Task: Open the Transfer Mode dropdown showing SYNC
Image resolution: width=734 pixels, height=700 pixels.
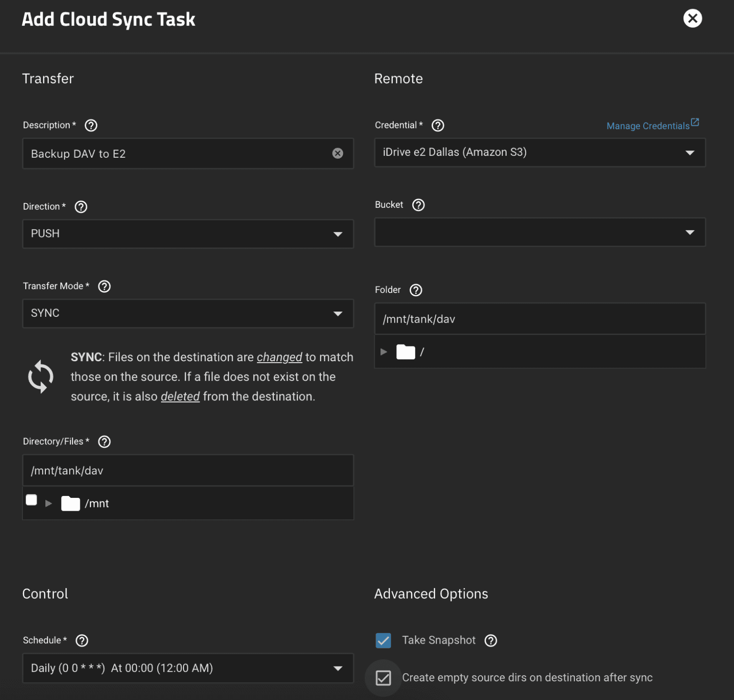Action: [x=188, y=313]
